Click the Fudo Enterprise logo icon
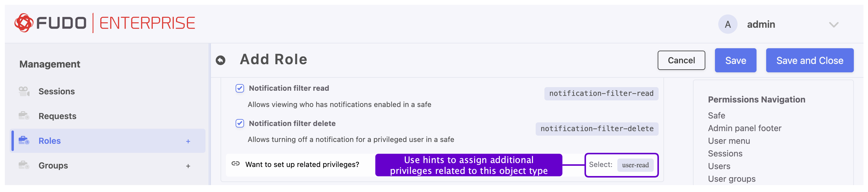 coord(24,23)
